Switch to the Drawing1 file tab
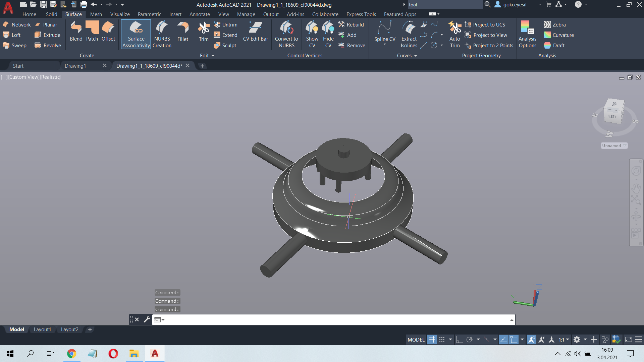This screenshot has width=644, height=362. point(75,66)
